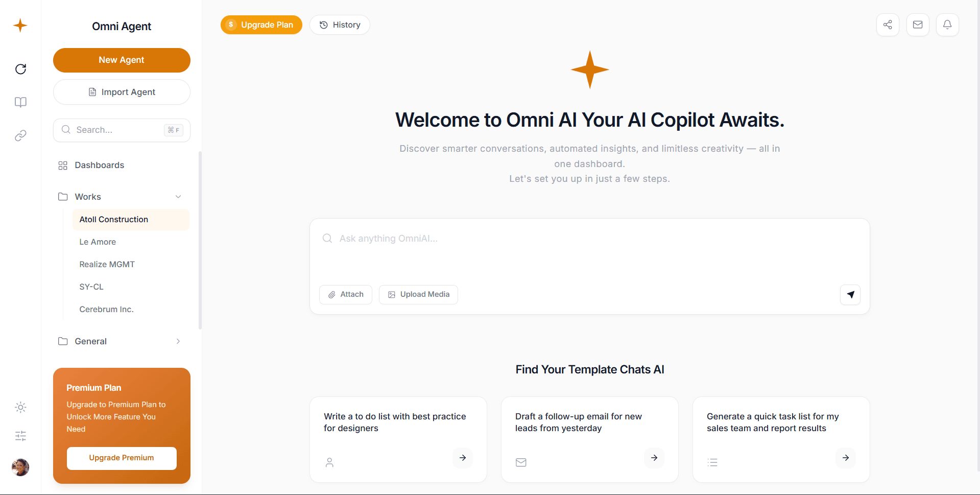The width and height of the screenshot is (980, 495).
Task: Click user profile avatar
Action: click(20, 467)
